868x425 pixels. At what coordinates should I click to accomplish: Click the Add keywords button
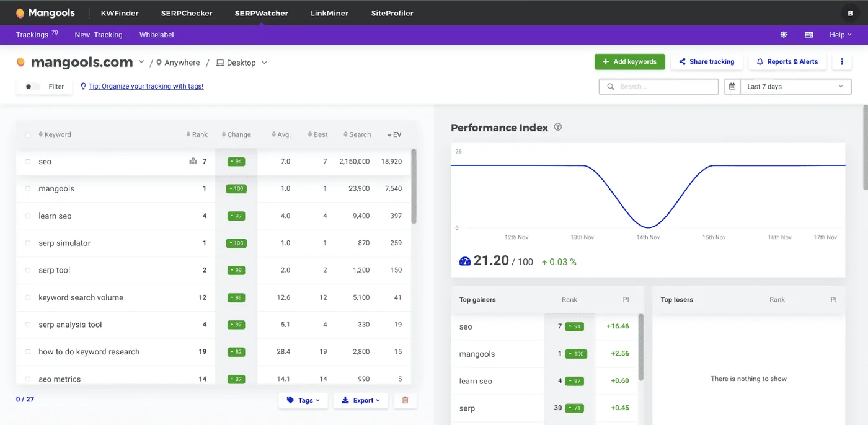click(630, 62)
